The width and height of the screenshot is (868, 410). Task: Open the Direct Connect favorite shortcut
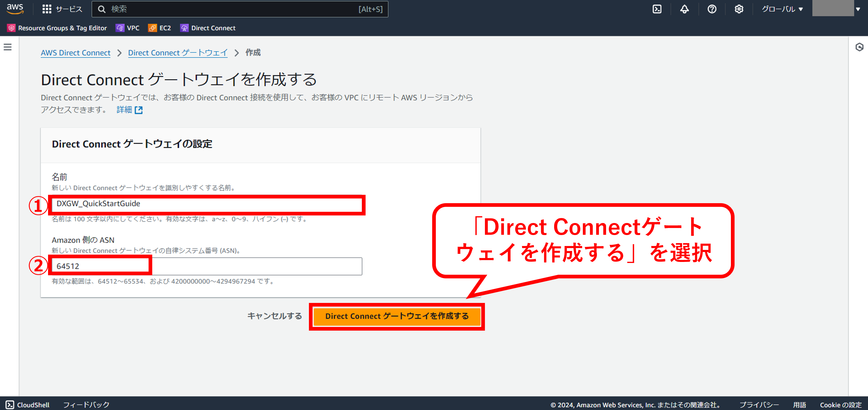tap(208, 28)
